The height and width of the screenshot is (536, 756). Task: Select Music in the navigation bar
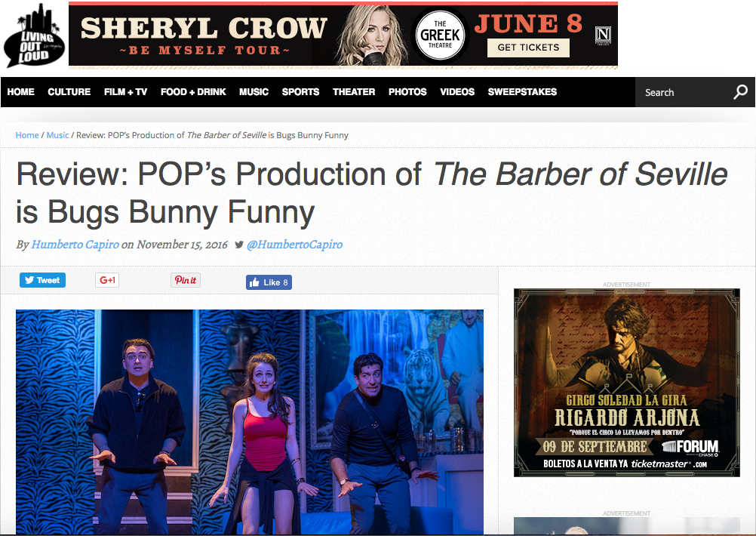tap(254, 91)
